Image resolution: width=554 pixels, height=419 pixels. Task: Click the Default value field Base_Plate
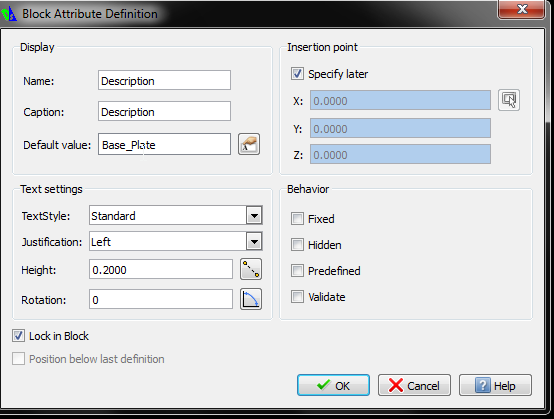[x=164, y=144]
